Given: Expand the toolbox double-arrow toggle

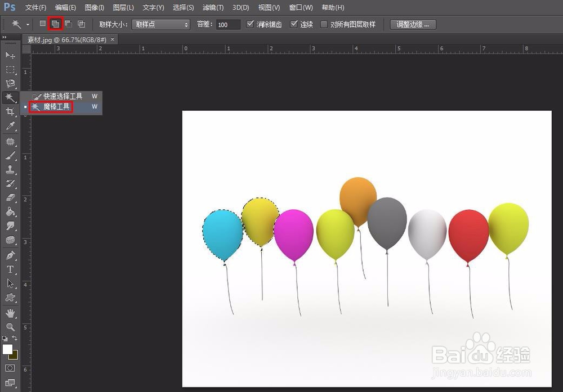Looking at the screenshot, I should [x=5, y=37].
